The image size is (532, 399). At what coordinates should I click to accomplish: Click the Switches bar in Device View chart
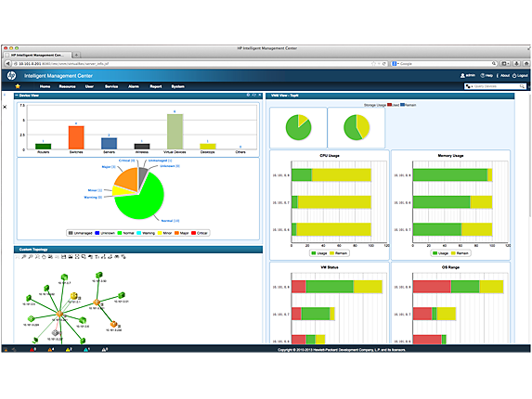point(76,137)
